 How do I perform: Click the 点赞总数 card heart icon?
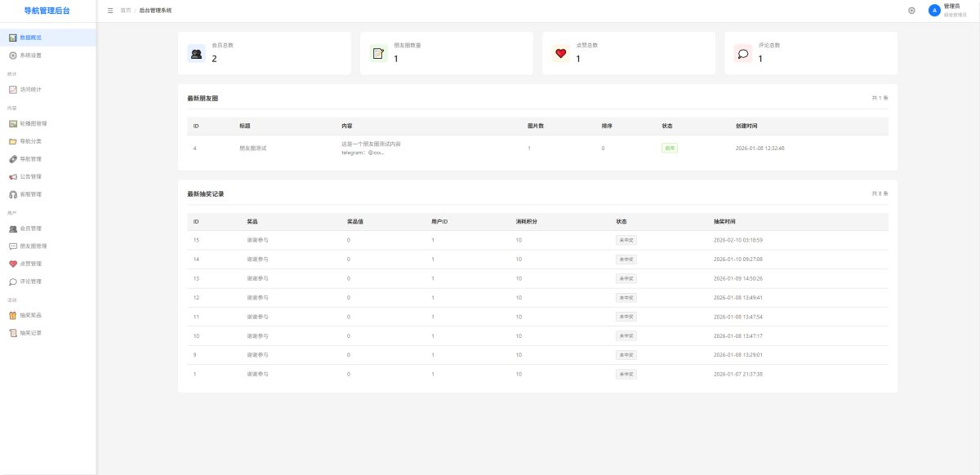[561, 54]
